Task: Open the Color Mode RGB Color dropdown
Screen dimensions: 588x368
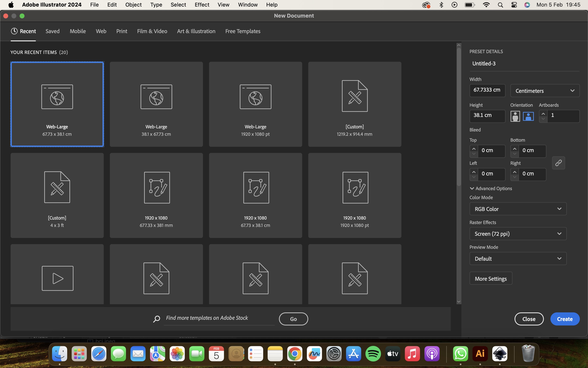Action: 518,209
